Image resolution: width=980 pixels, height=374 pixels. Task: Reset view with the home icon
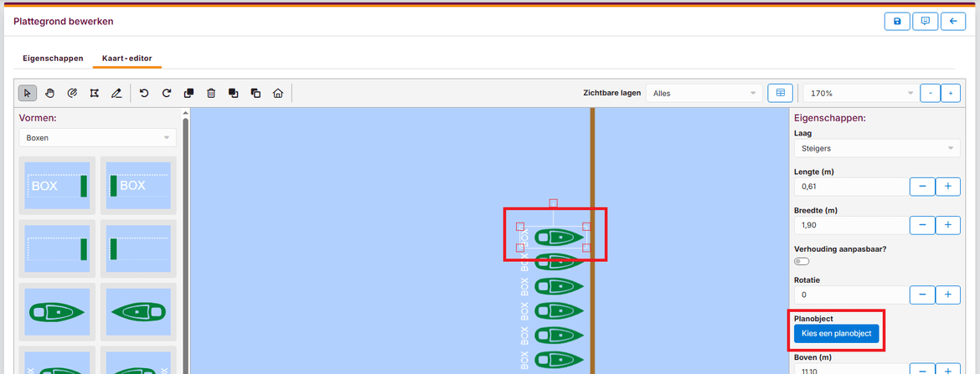(278, 93)
